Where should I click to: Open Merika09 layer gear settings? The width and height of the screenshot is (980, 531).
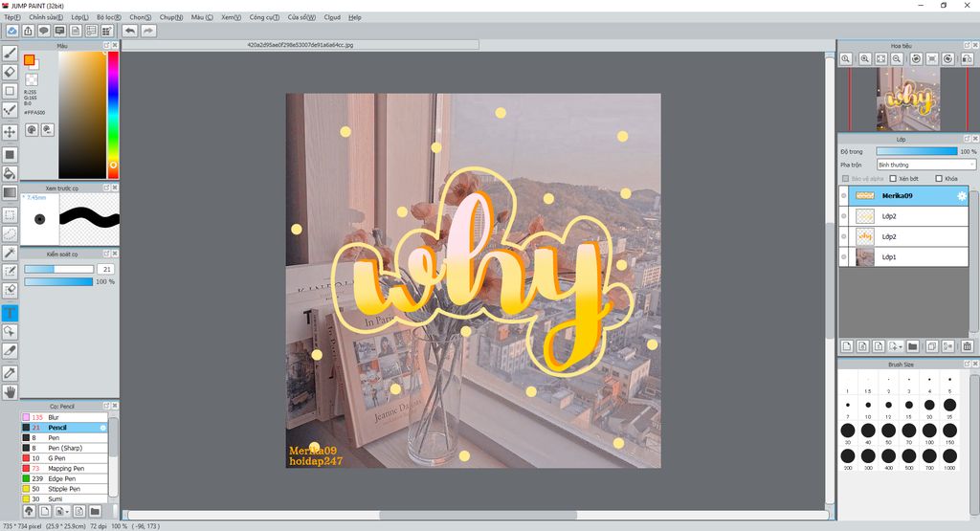click(961, 196)
